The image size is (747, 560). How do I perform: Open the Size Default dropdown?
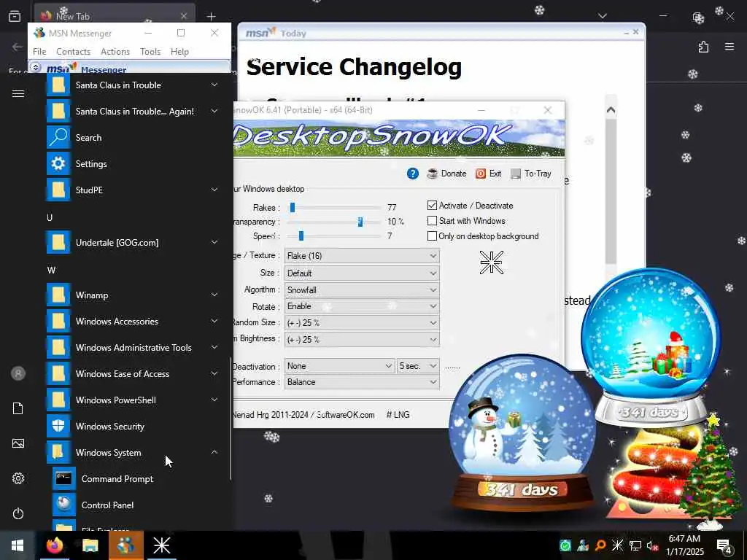click(x=362, y=273)
